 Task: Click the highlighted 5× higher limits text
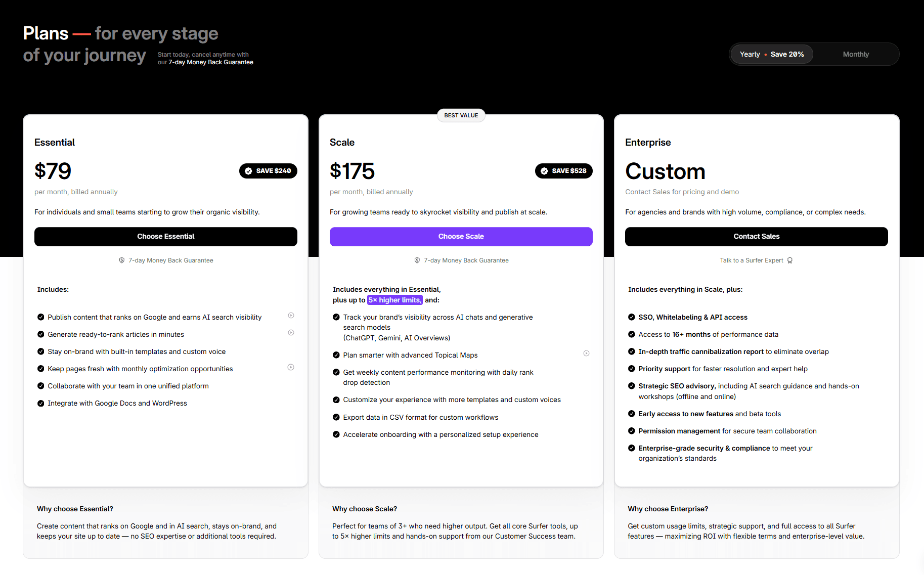click(x=394, y=300)
